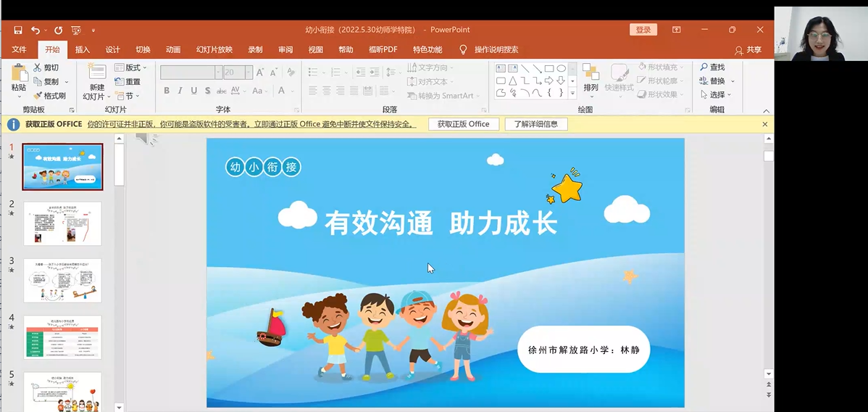Image resolution: width=868 pixels, height=412 pixels.
Task: Pick the rectangle shape in shapes gallery
Action: point(549,68)
